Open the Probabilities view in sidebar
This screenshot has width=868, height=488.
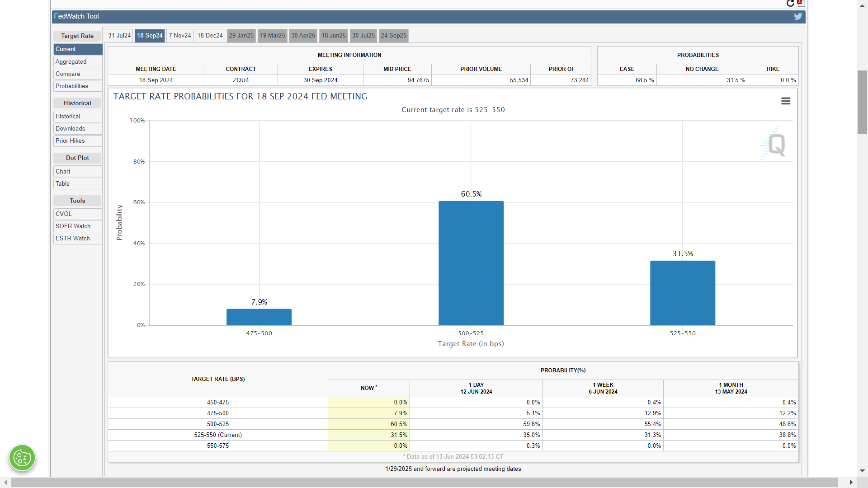click(78, 86)
